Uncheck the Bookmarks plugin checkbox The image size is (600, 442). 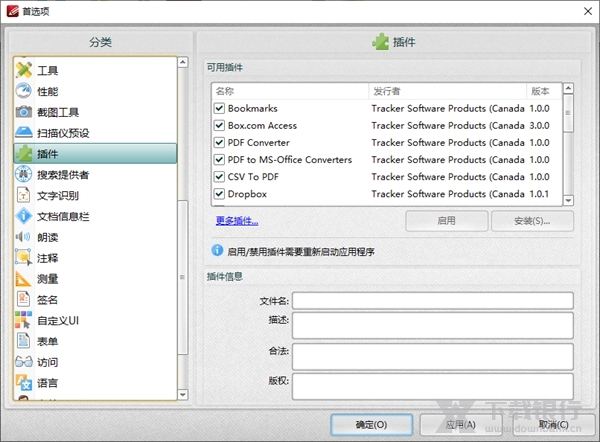(x=219, y=108)
